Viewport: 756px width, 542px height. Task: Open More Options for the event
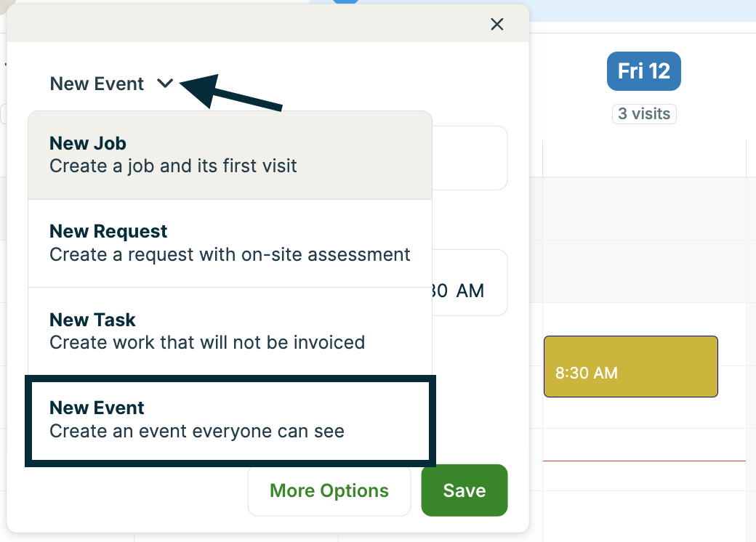329,490
